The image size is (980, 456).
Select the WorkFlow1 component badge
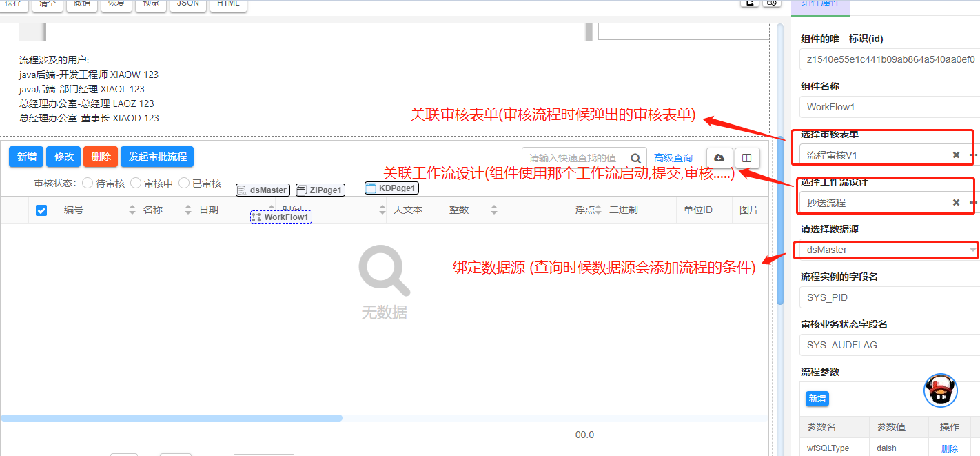(281, 217)
